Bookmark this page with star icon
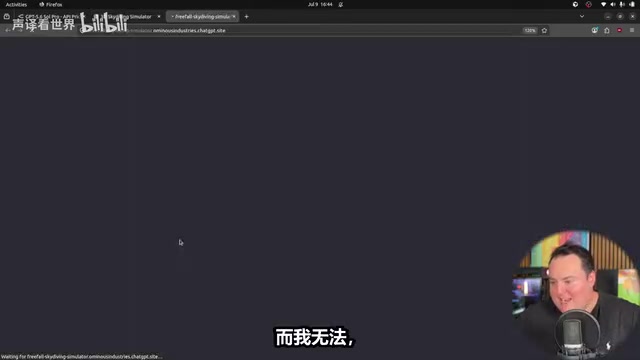This screenshot has width=640, height=360. [544, 30]
